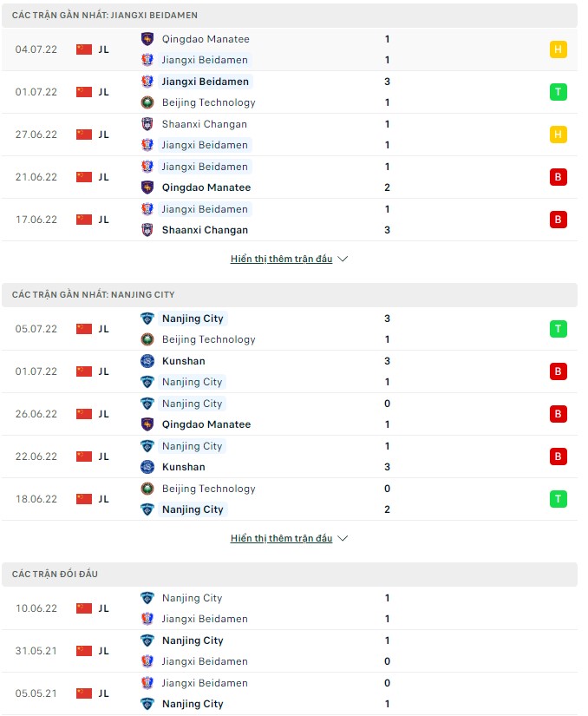Click green T badge for 18.06.22 match
This screenshot has width=588, height=716.
tap(559, 499)
